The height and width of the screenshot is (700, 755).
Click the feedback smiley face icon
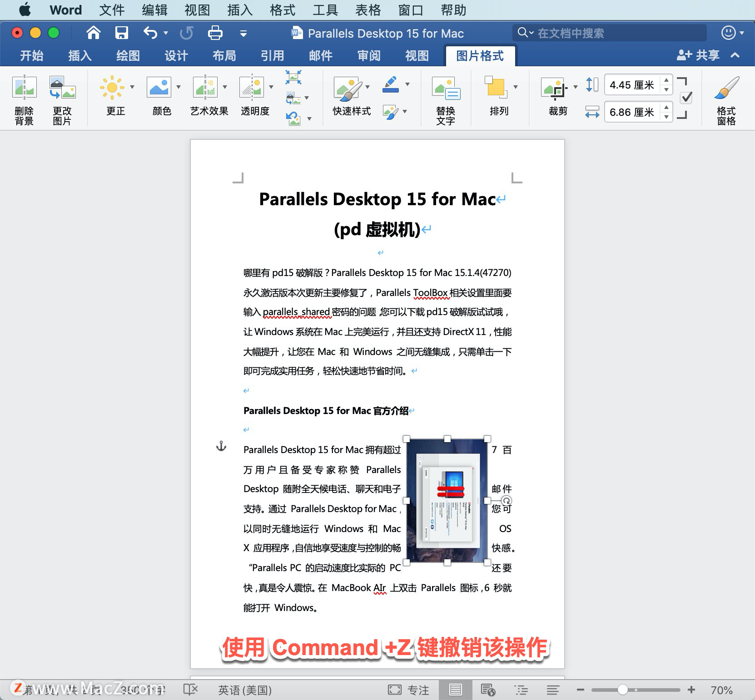[728, 33]
